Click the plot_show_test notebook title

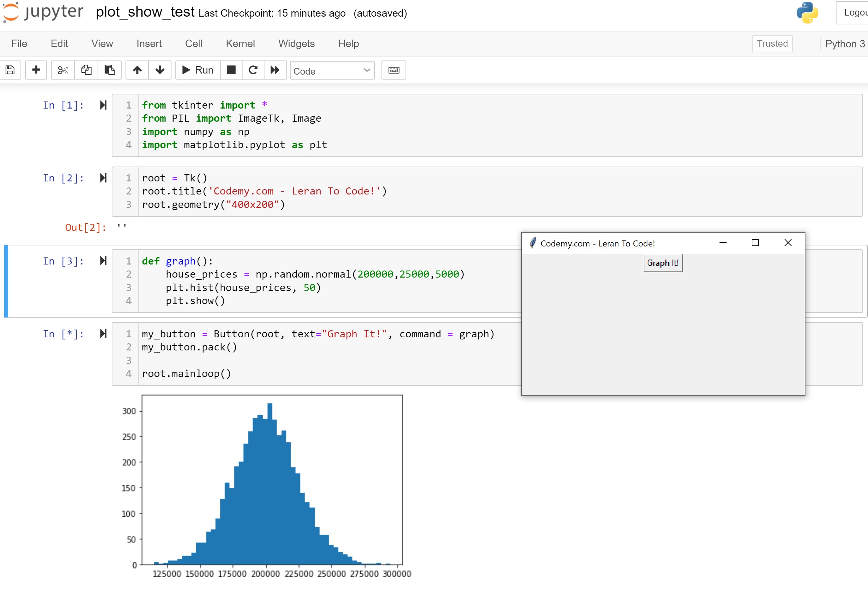145,12
